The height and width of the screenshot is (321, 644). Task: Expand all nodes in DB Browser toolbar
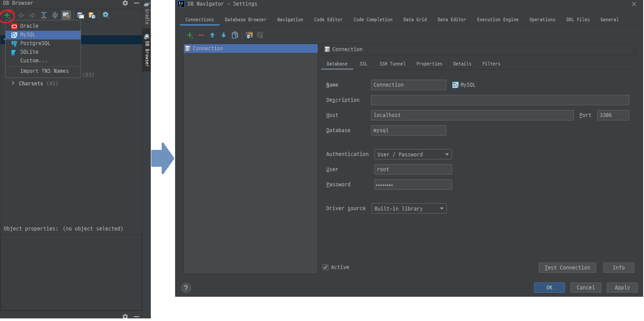tap(44, 15)
